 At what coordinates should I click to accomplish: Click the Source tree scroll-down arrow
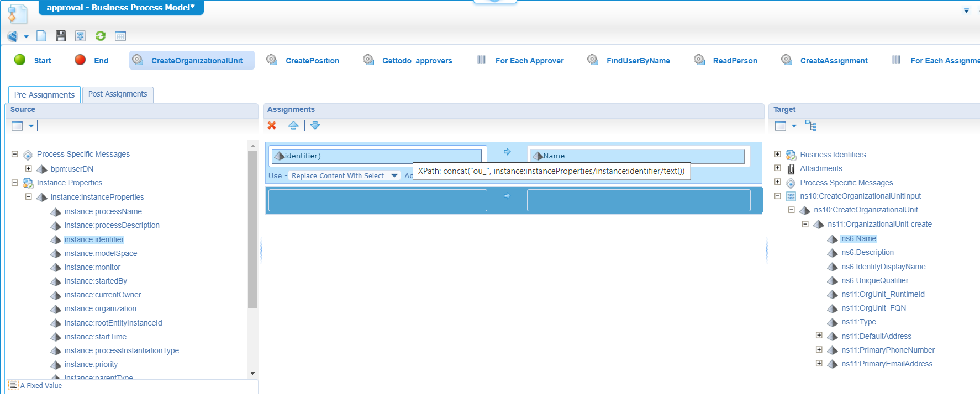tap(252, 373)
